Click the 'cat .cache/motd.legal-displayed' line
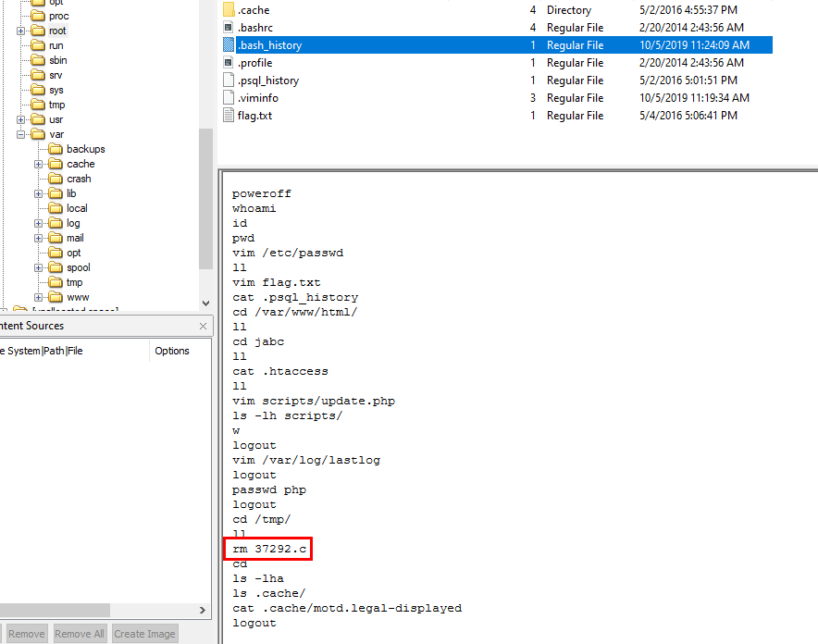 (347, 609)
